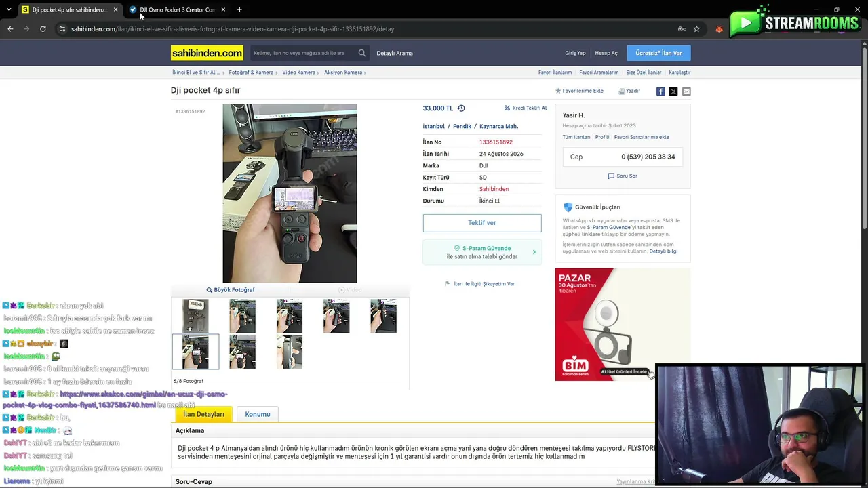The image size is (868, 488).
Task: Click the main product photo
Action: point(290,193)
